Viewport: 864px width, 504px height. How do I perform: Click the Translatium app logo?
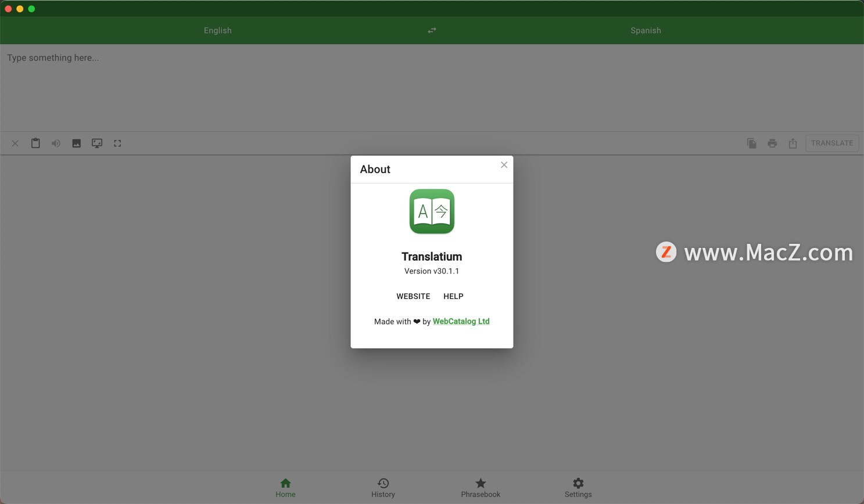pyautogui.click(x=432, y=211)
